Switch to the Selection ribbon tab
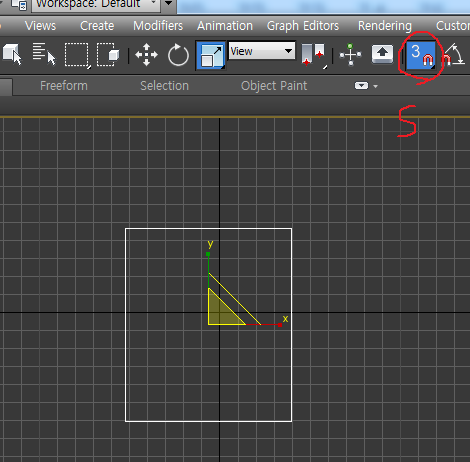 [x=164, y=86]
